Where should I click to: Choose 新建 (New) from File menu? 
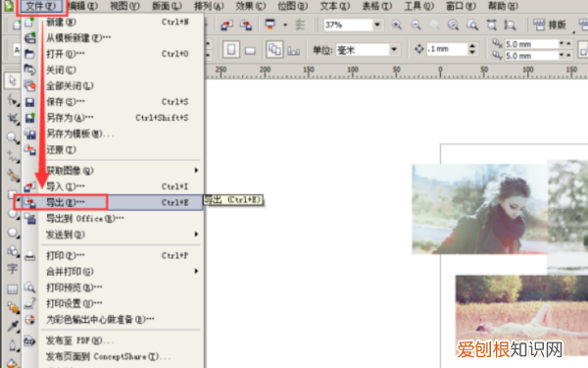(x=113, y=23)
